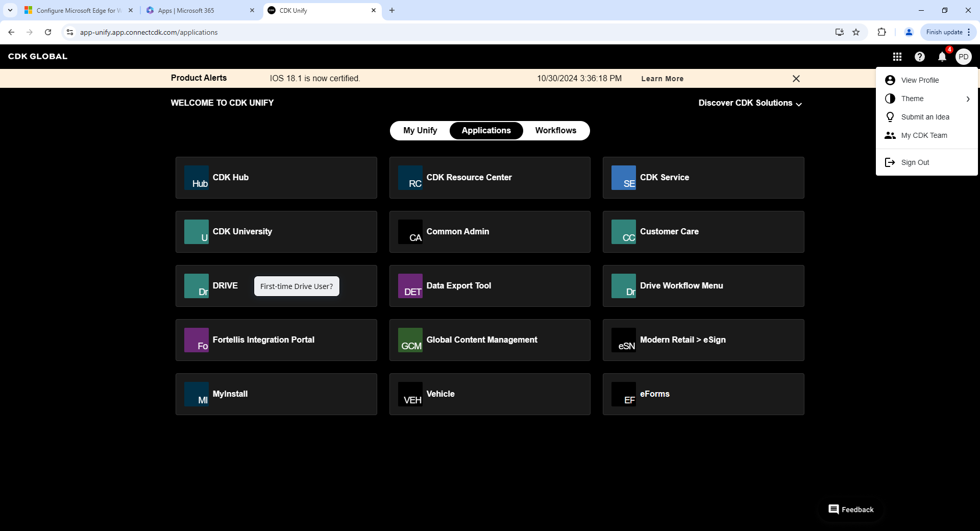Click Learn More in alerts banner
The height and width of the screenshot is (531, 980).
click(662, 79)
